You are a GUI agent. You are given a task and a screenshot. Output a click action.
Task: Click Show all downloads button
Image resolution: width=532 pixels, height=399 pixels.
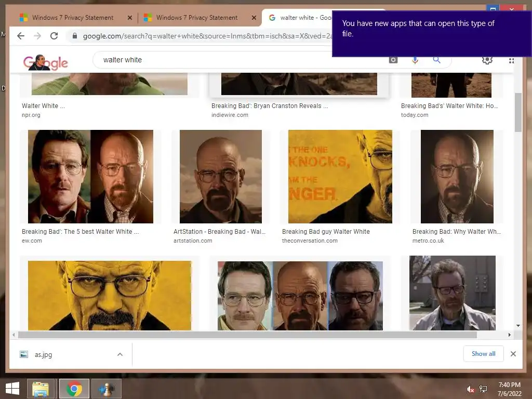point(484,354)
